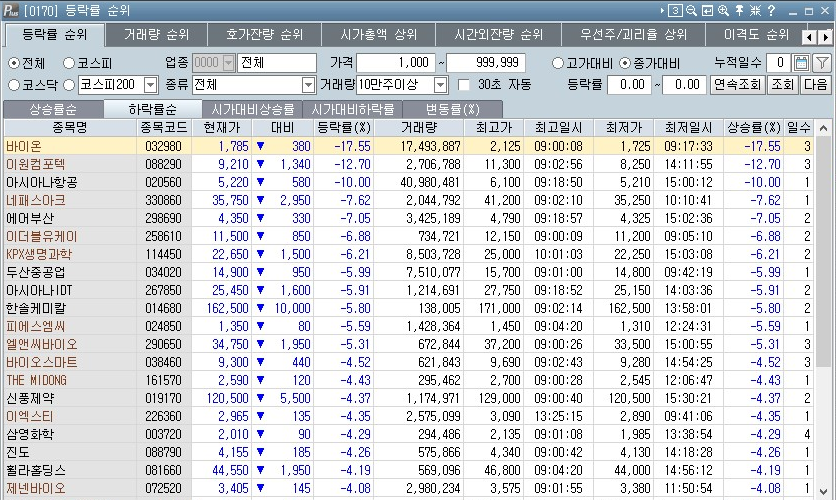Open the 거래량 10만주이상 dropdown
Image resolution: width=836 pixels, height=500 pixels.
(440, 85)
